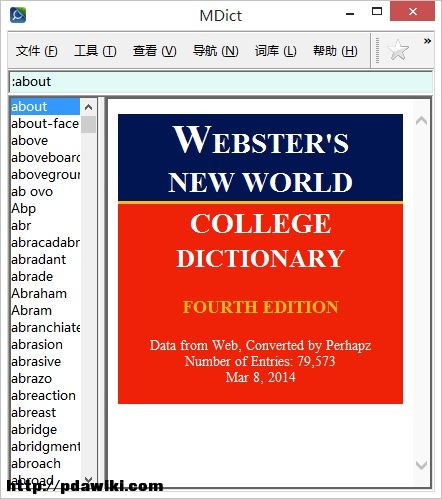Open the 查看 (V) menu
Screen dimensions: 442x499
tap(155, 51)
